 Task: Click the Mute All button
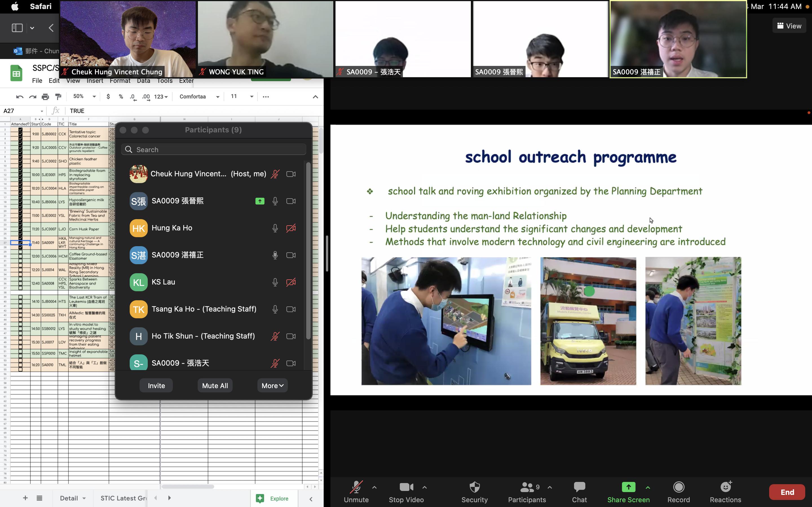click(x=215, y=386)
